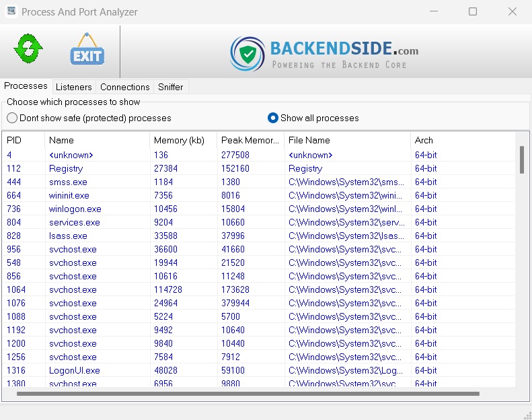Click peak memory value 152160
532x420 pixels.
pyautogui.click(x=235, y=168)
